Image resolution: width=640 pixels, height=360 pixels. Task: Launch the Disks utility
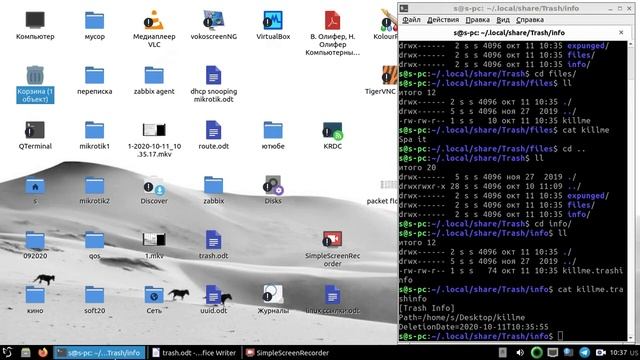(273, 190)
